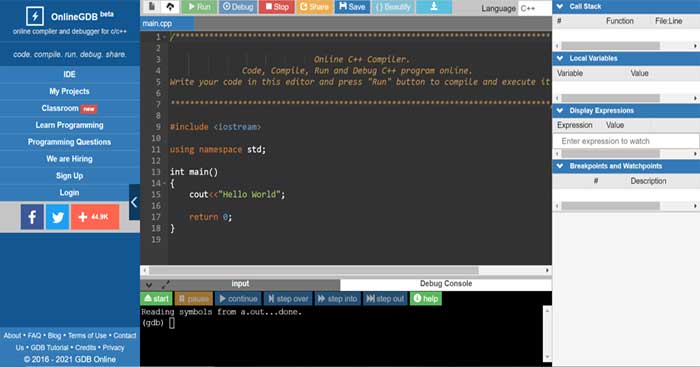
Task: Click the step over debug button
Action: pos(288,299)
